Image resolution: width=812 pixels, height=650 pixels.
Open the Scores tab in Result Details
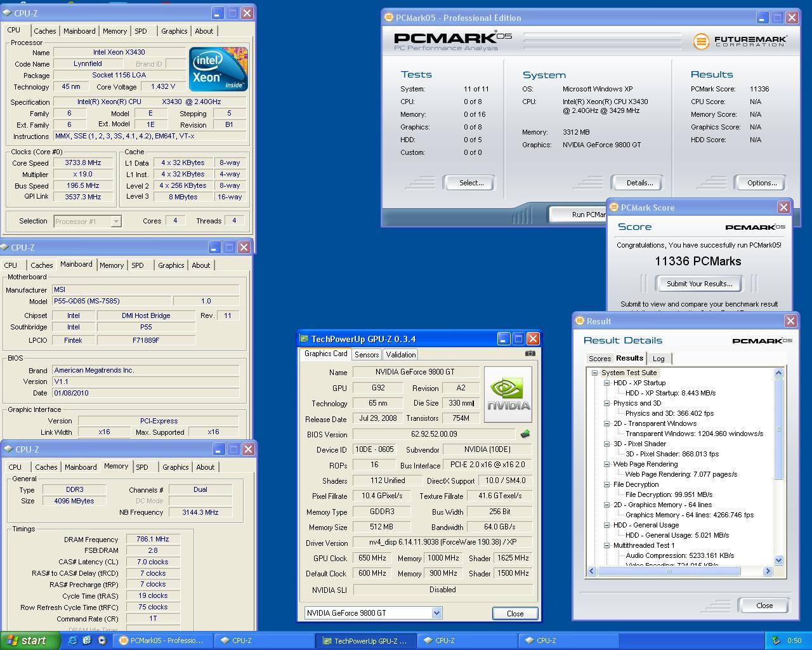pyautogui.click(x=599, y=359)
